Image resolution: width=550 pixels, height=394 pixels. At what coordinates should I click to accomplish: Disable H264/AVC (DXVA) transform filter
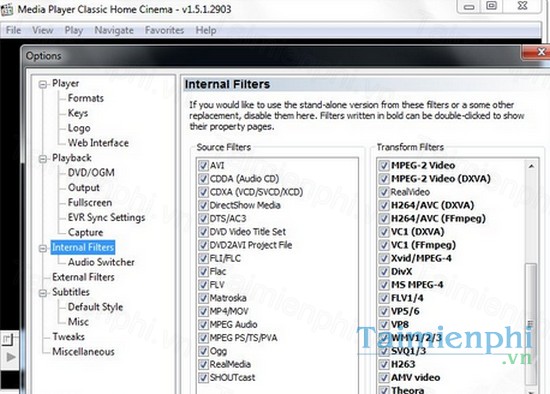tap(384, 206)
